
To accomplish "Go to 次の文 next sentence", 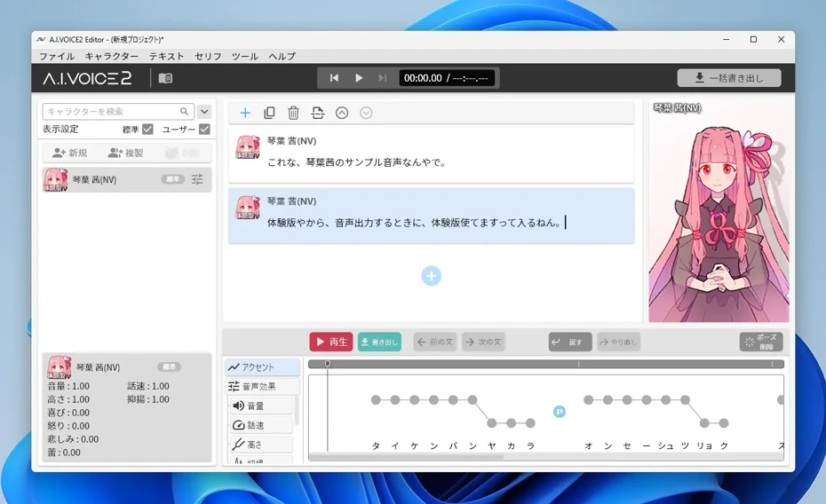I will pos(483,342).
